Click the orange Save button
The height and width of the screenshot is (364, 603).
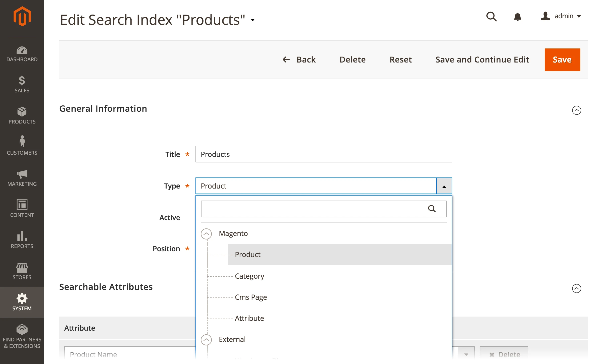[x=562, y=60]
